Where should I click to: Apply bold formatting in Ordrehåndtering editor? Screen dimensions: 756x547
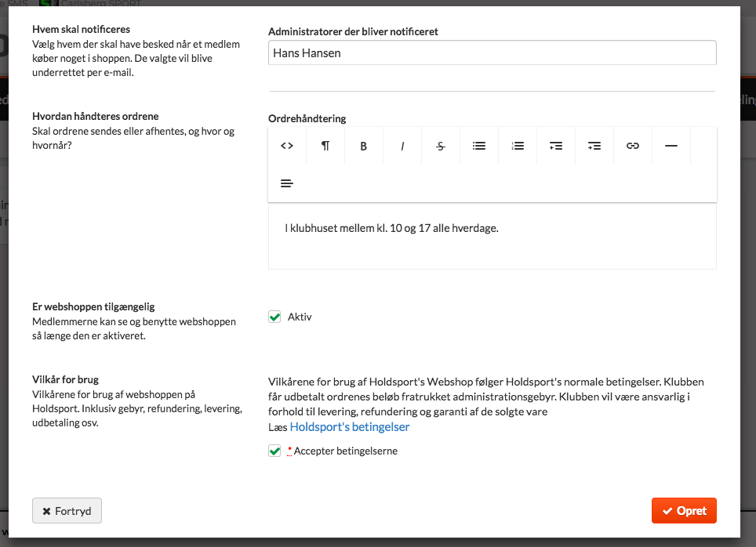click(364, 146)
